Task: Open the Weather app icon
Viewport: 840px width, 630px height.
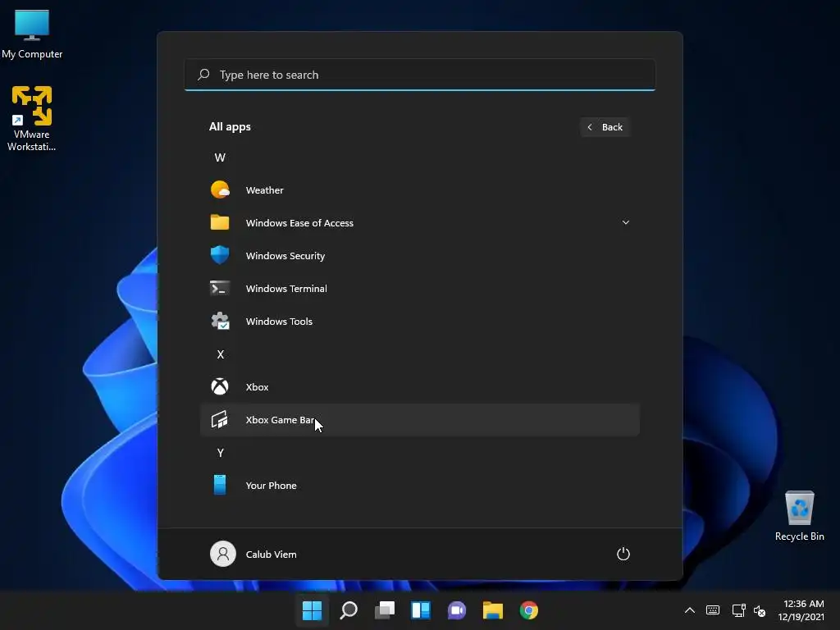Action: click(x=220, y=189)
